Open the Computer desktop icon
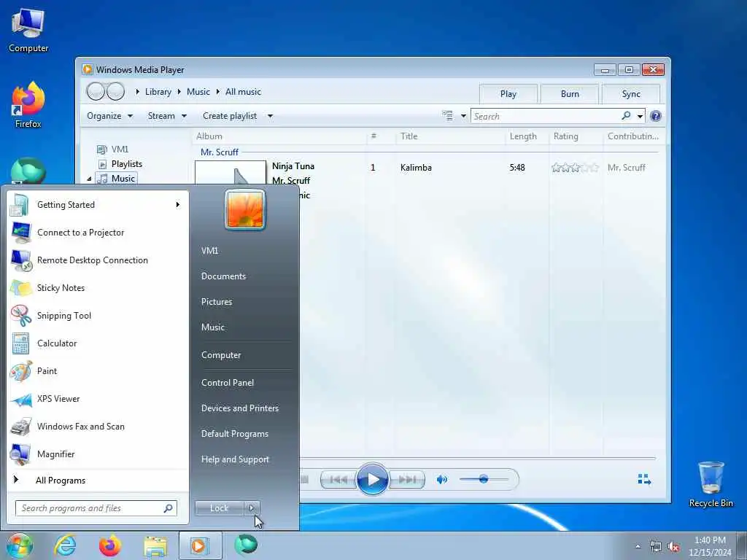Screen dimensions: 747x560 coord(28,29)
